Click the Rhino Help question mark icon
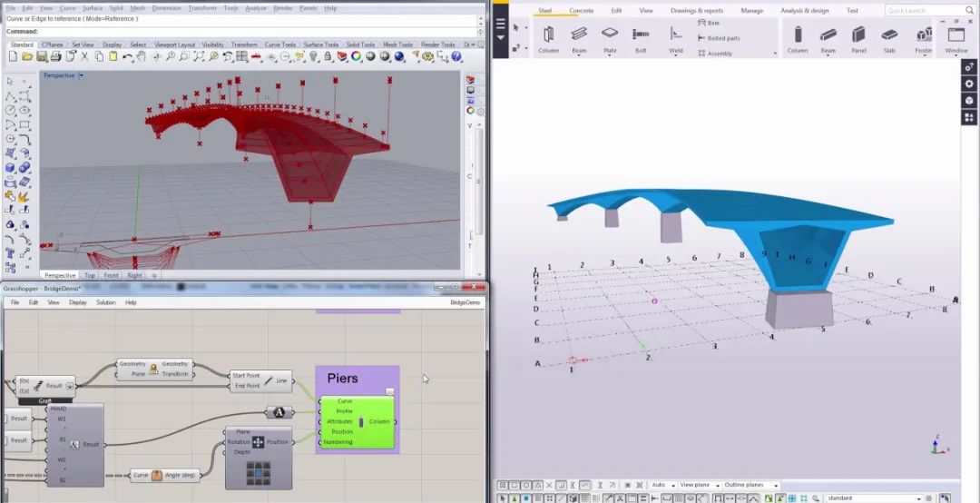Viewport: 980px width, 503px height. click(456, 56)
